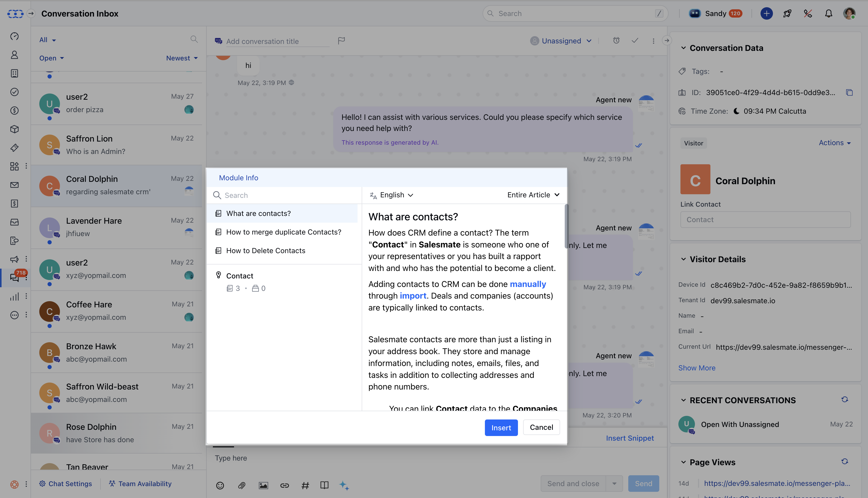This screenshot has height=498, width=868.
Task: Expand sidebar with top arrow toggle
Action: click(31, 13)
